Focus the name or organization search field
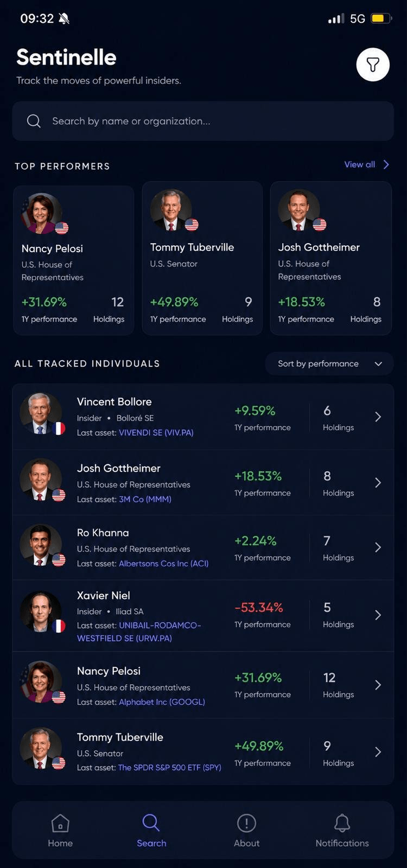This screenshot has width=407, height=868. (x=203, y=121)
